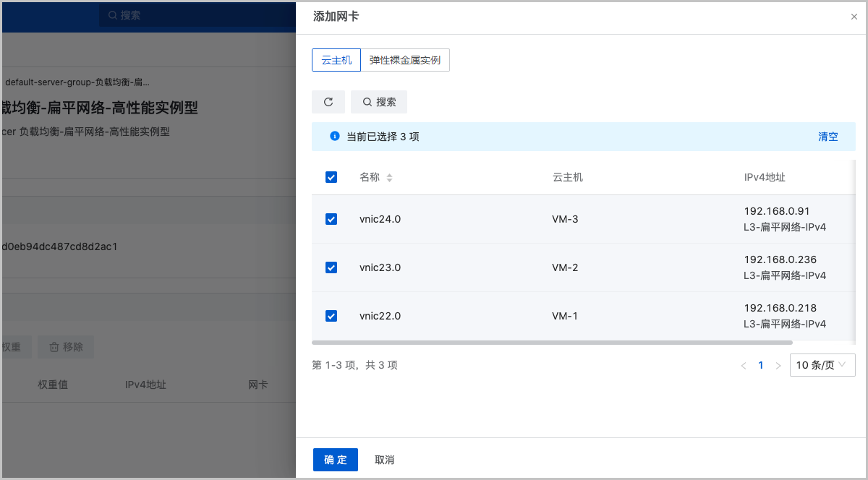
Task: Click the info icon in selection banner
Action: [x=334, y=136]
